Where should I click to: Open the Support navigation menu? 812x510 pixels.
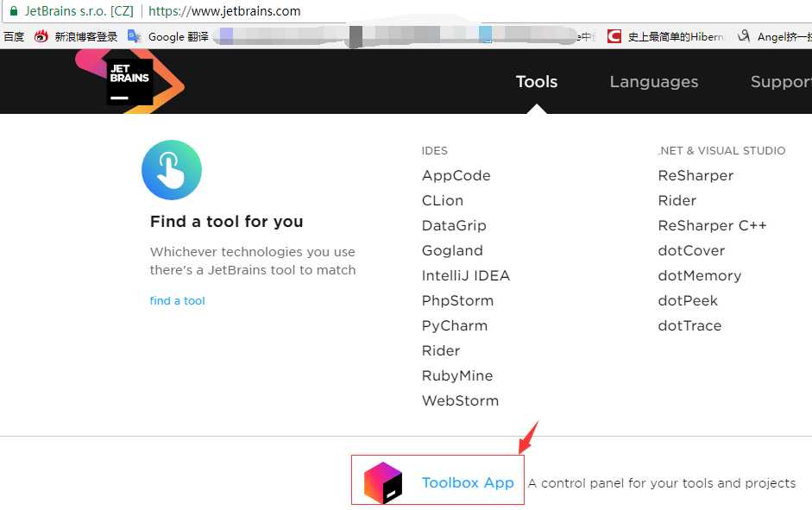tap(781, 82)
